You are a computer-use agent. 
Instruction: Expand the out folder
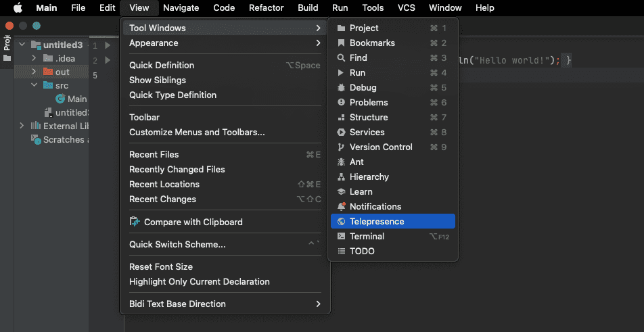coord(34,72)
